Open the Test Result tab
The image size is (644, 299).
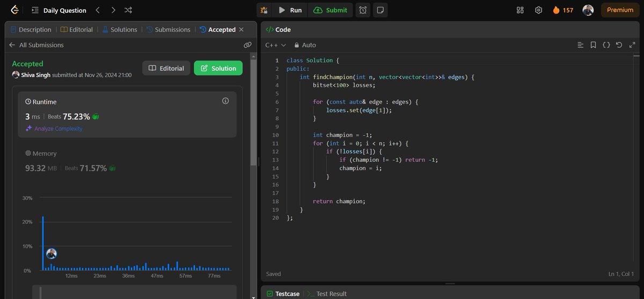pos(327,294)
